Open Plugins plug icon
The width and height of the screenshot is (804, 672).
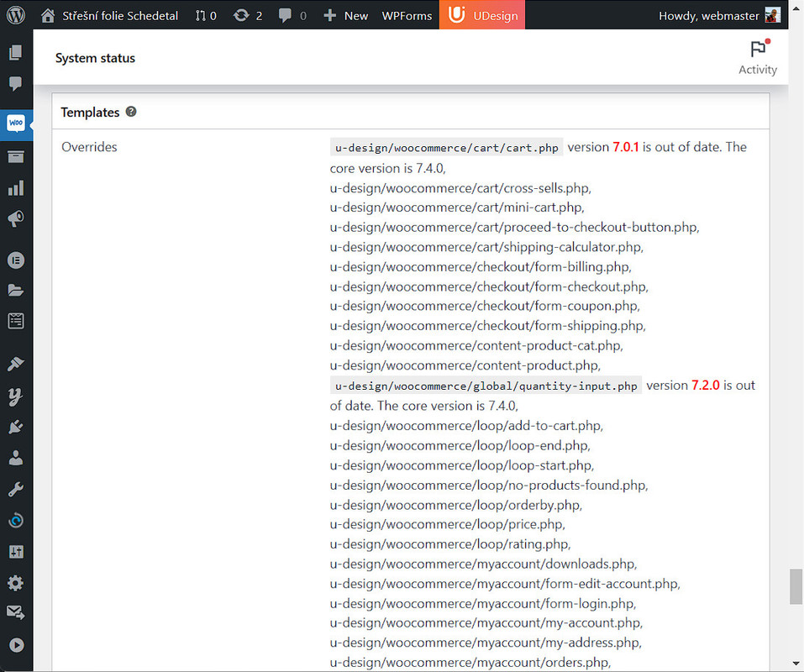coord(16,427)
